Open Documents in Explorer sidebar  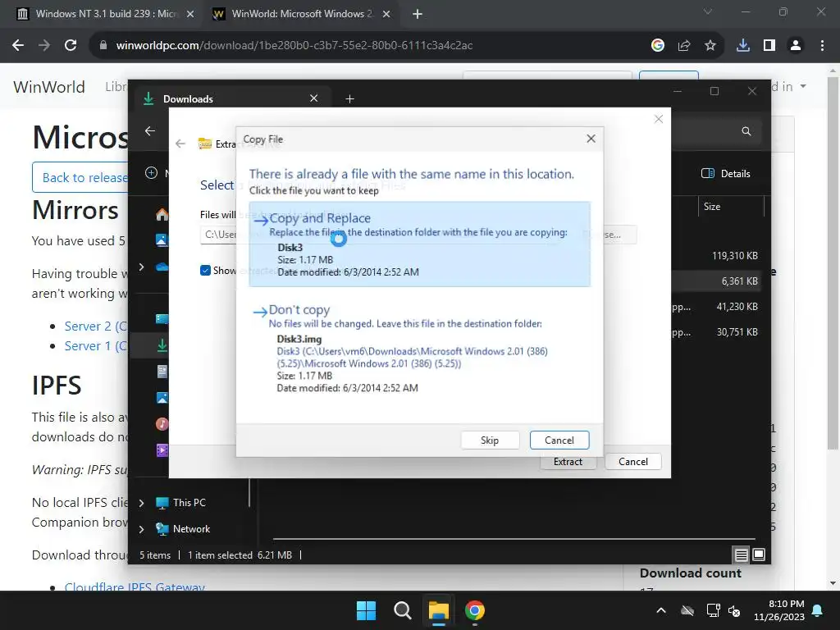tap(162, 372)
